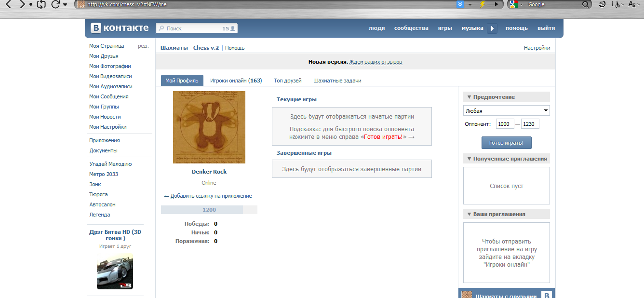Switch to the Шахматные задачи tab

(337, 81)
